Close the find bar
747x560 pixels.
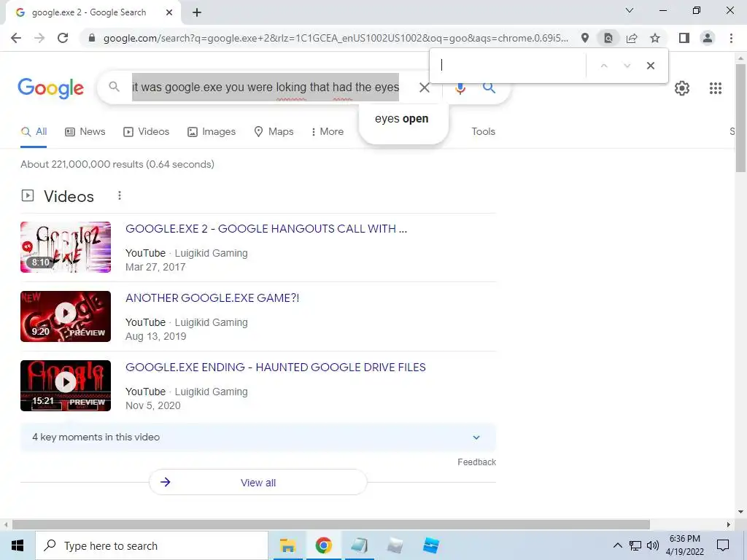[650, 66]
